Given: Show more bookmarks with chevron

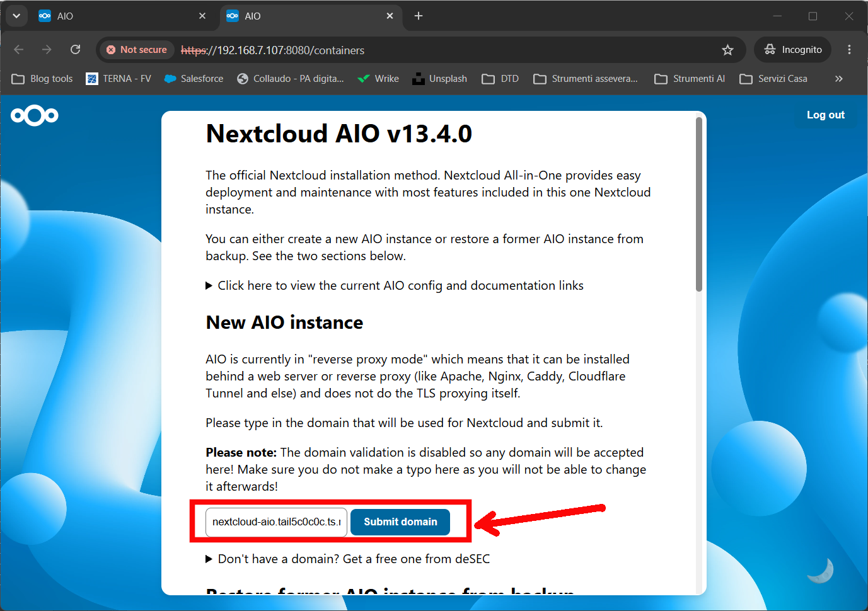Looking at the screenshot, I should click(x=839, y=79).
